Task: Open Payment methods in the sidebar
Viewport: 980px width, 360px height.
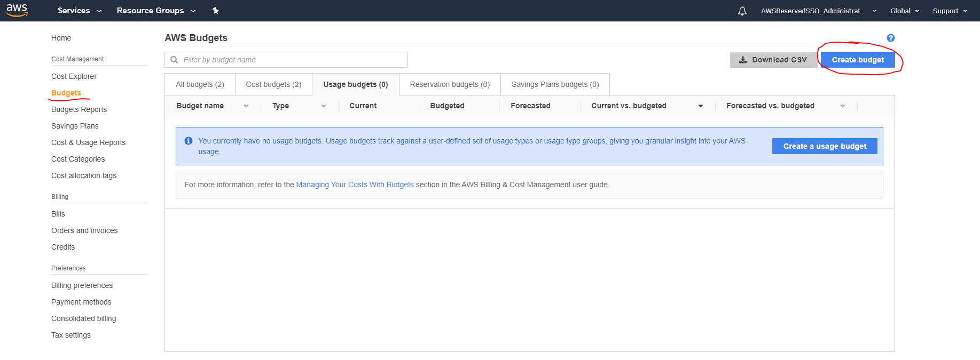Action: (x=81, y=302)
